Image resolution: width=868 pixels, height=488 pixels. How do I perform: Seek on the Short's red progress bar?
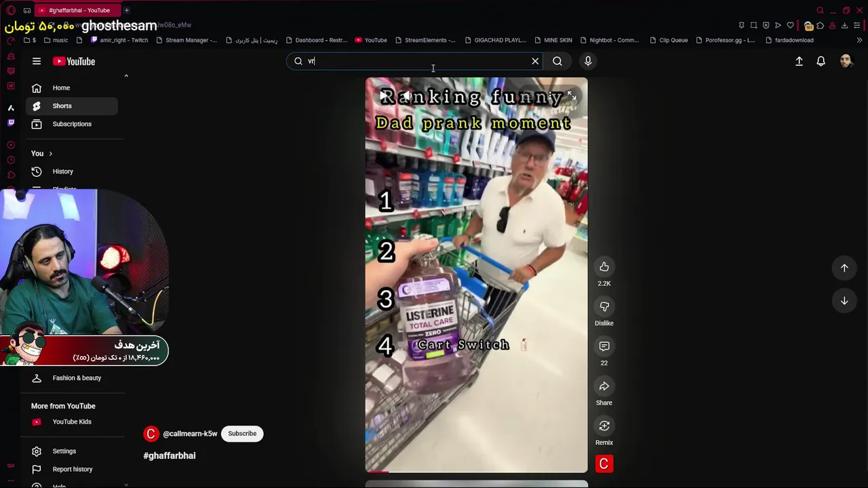(x=476, y=472)
